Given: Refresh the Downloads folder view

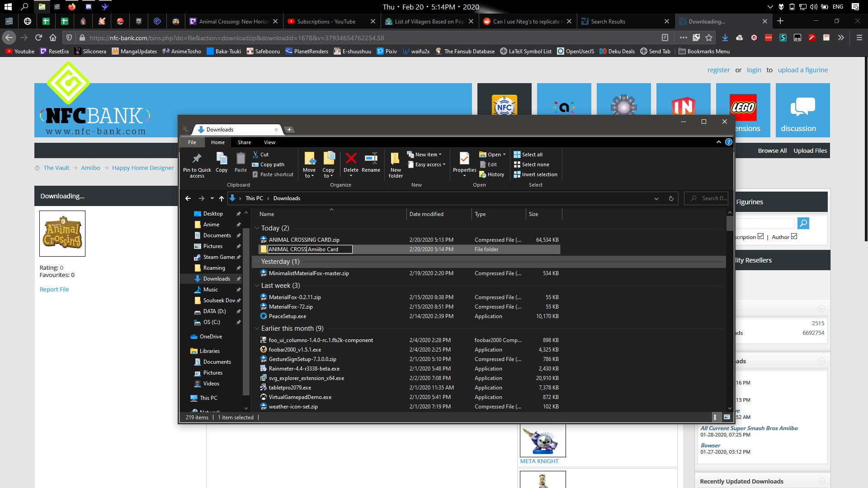Looking at the screenshot, I should [x=671, y=198].
